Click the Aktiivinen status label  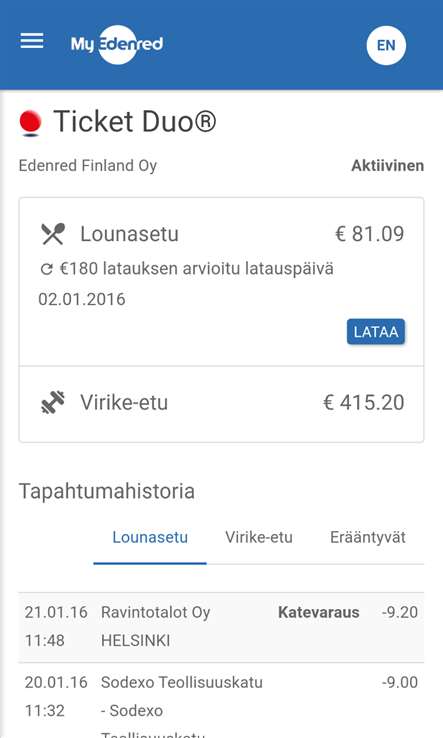click(x=387, y=166)
